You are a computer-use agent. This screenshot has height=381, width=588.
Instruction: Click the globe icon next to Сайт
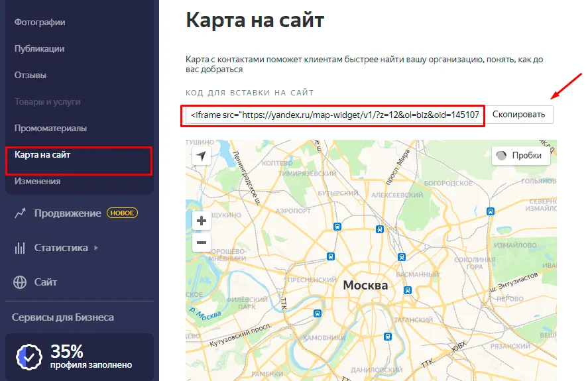coord(20,282)
